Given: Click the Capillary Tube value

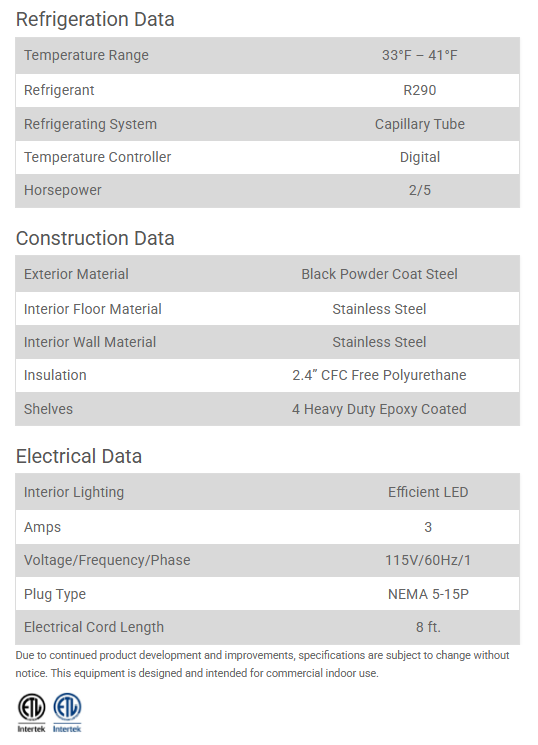Looking at the screenshot, I should [x=420, y=124].
